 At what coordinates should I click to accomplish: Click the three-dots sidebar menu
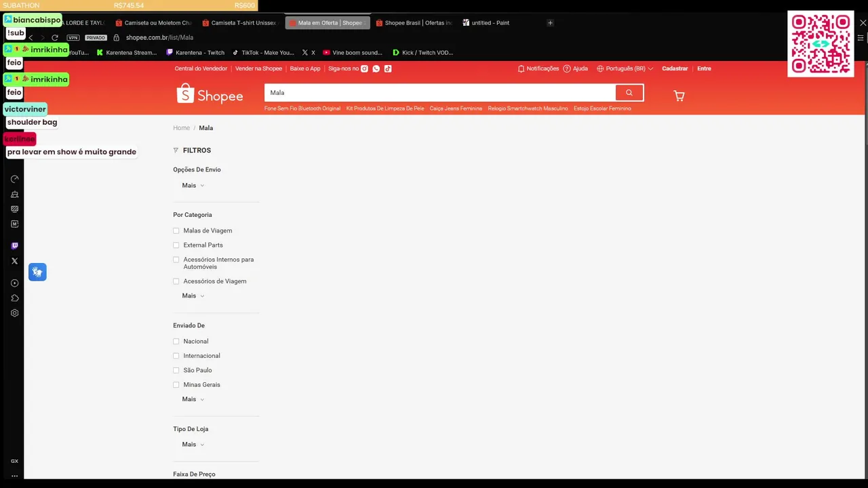click(x=14, y=476)
